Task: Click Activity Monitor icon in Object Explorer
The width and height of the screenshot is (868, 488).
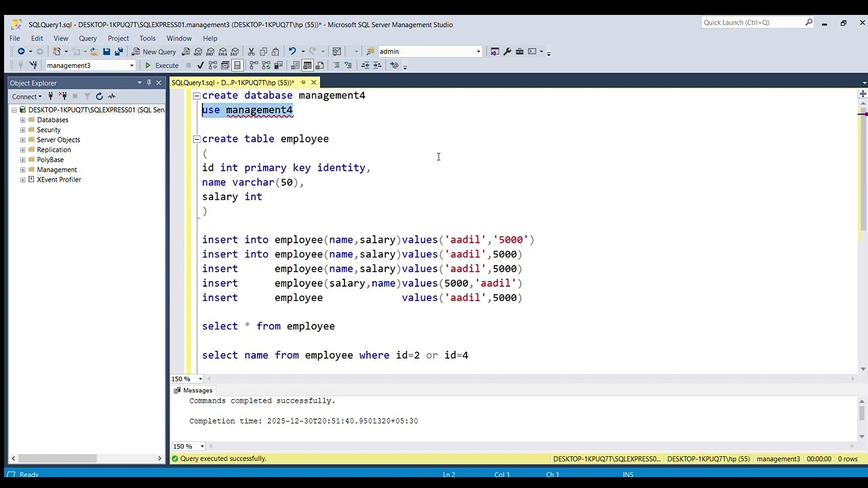Action: pos(112,96)
